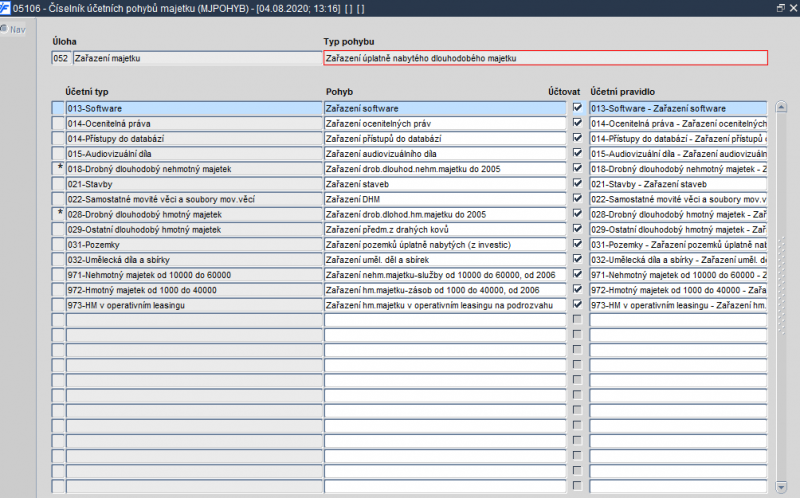
Task: Click Úloha code field 052
Action: tap(60, 58)
